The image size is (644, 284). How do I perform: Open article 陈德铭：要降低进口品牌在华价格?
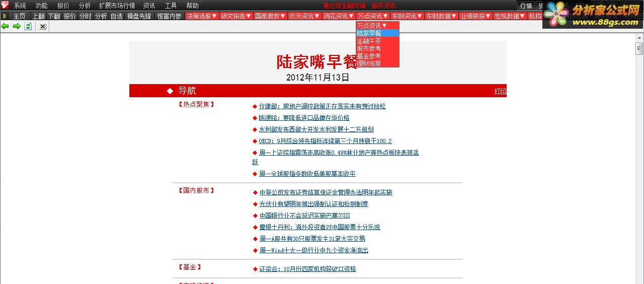(304, 118)
